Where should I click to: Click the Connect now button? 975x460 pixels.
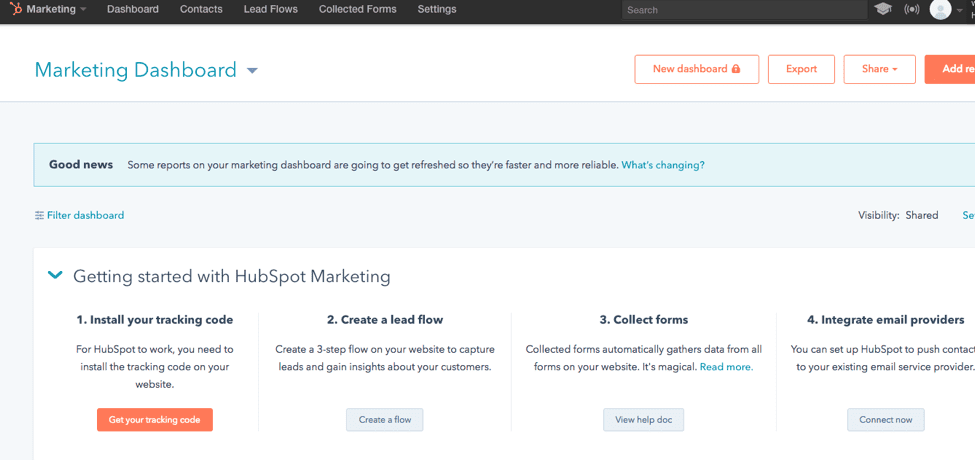pyautogui.click(x=885, y=420)
